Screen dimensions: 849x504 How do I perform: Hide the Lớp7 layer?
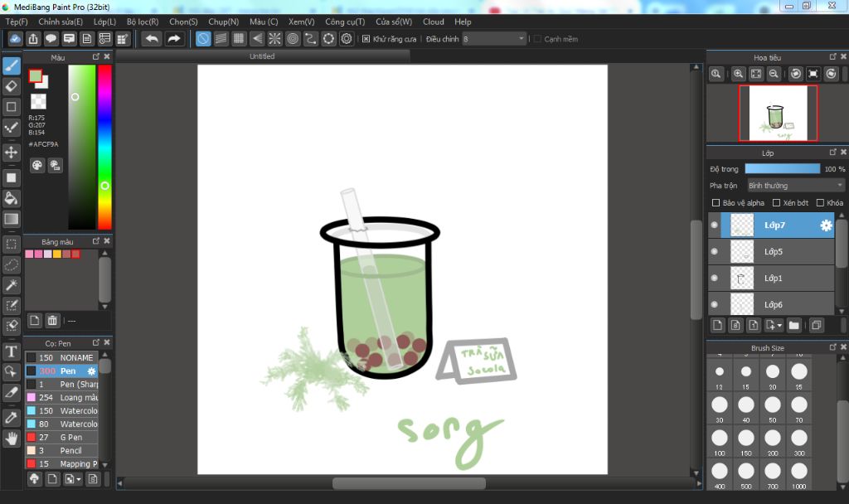pyautogui.click(x=714, y=225)
